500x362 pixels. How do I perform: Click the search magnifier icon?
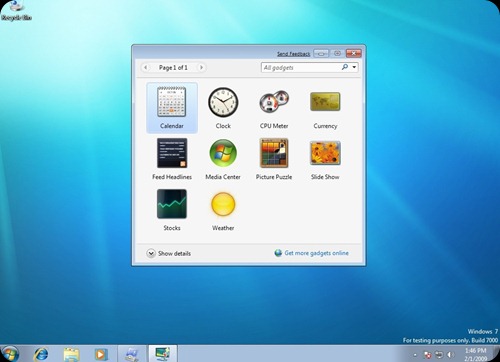tap(345, 67)
